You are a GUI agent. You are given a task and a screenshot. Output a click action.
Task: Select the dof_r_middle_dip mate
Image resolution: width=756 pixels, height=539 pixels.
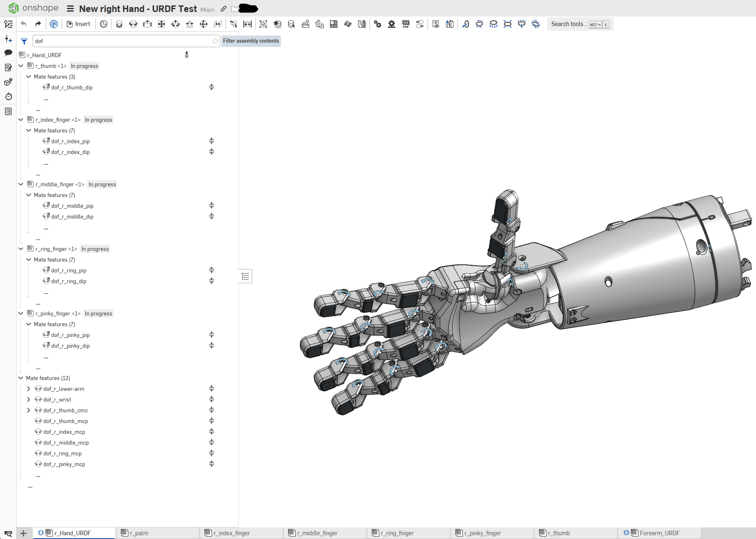[72, 217]
